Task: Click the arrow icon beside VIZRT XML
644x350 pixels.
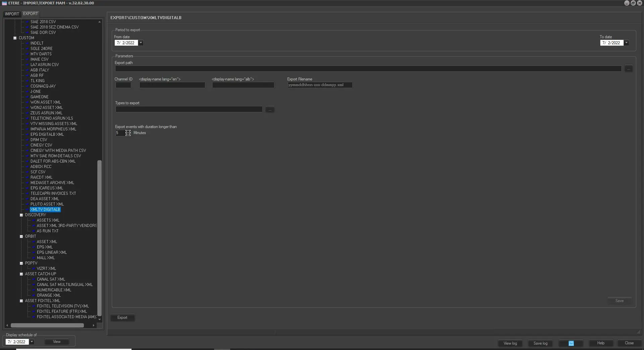Action: pos(34,269)
